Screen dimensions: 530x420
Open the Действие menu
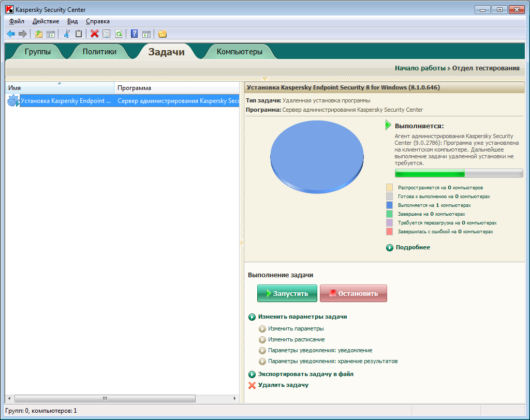[46, 21]
